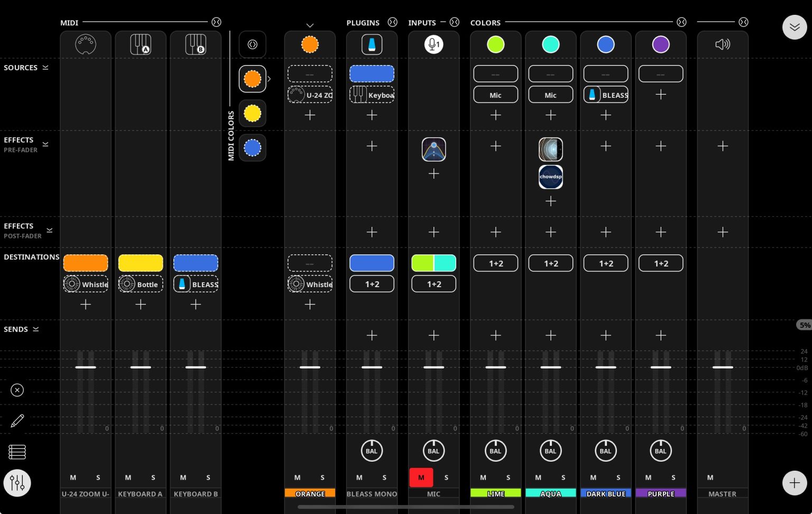This screenshot has width=812, height=514.
Task: Collapse the SOURCES section chevron
Action: point(45,67)
